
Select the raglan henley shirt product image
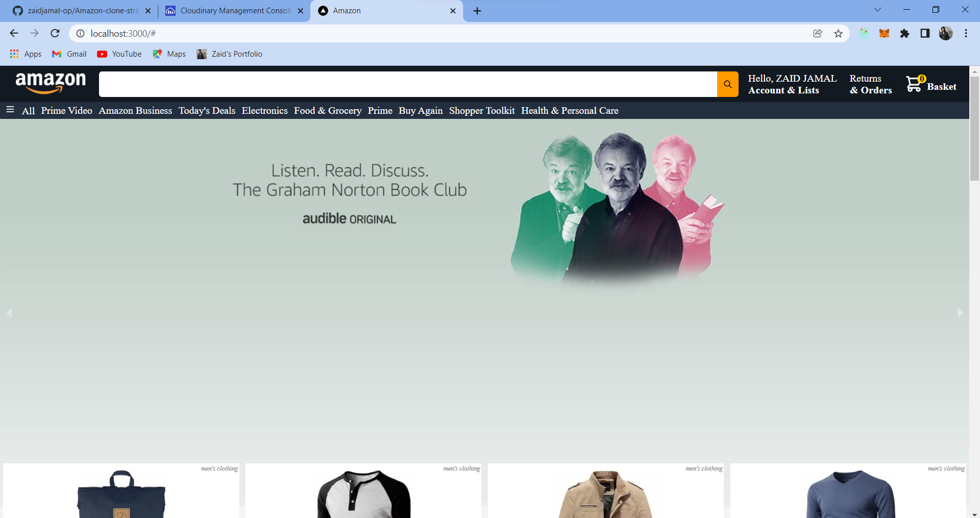(x=363, y=494)
